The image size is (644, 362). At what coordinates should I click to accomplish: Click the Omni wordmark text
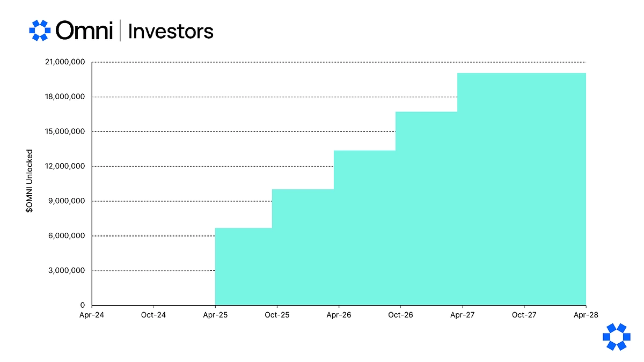tap(84, 31)
